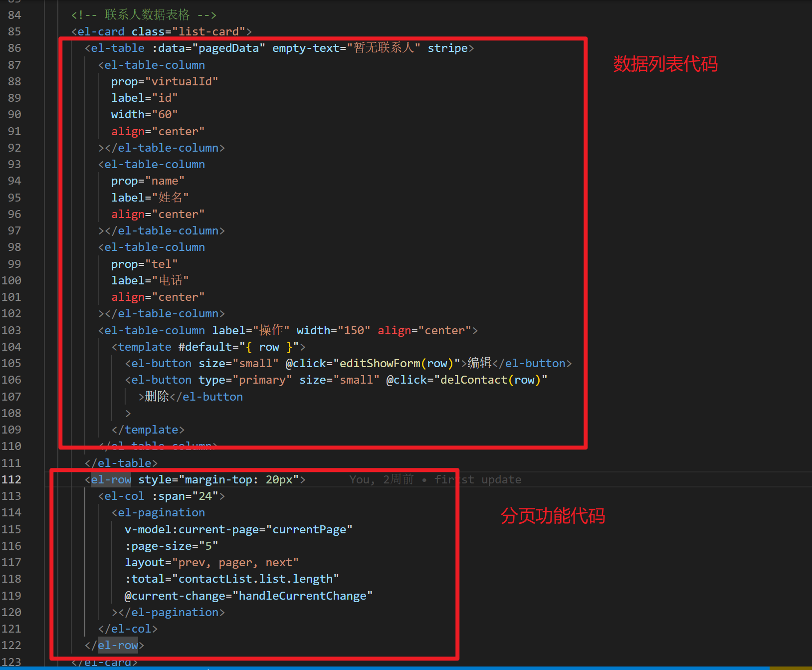Click the empty-text value "暂无联系人"
This screenshot has width=812, height=670.
tap(384, 48)
